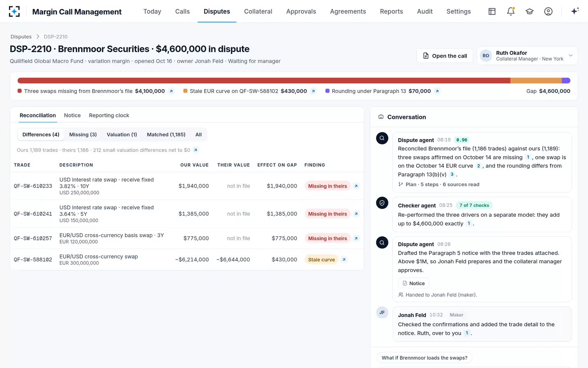The width and height of the screenshot is (588, 368).
Task: Click the Open the call button
Action: point(445,56)
